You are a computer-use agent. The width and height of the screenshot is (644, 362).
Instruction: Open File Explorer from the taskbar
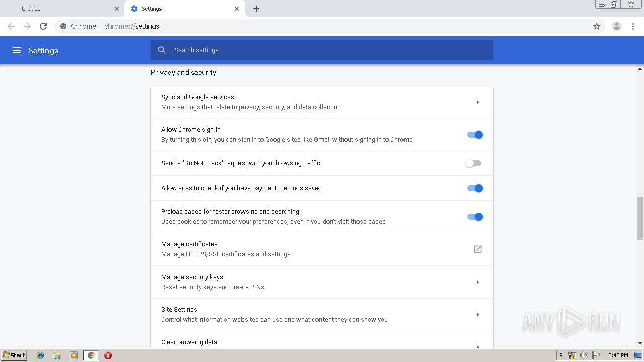[57, 355]
